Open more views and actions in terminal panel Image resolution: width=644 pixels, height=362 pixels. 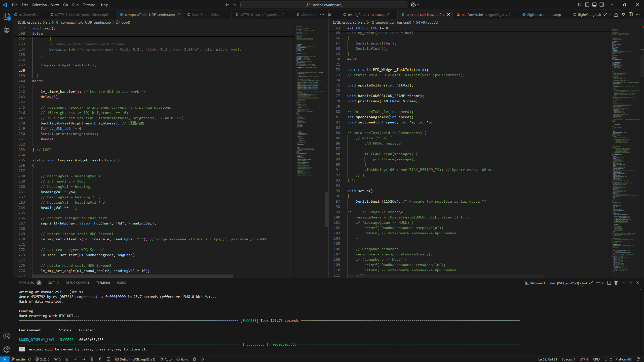click(623, 283)
